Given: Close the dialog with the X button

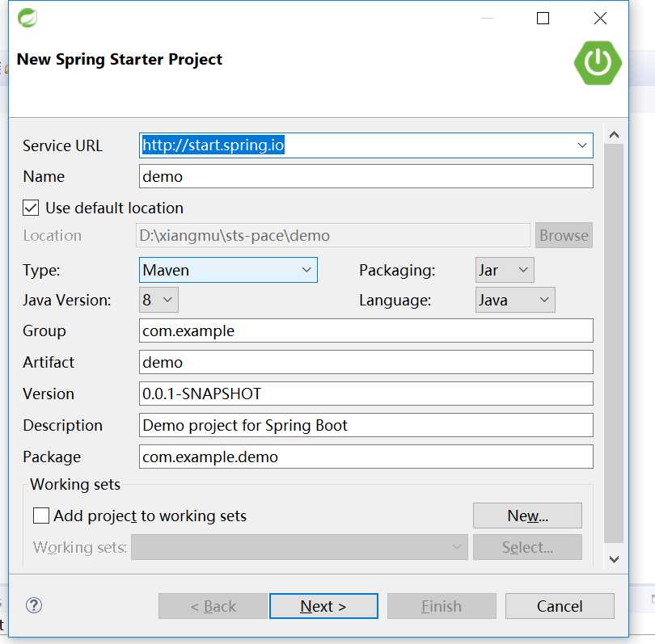Looking at the screenshot, I should (600, 19).
